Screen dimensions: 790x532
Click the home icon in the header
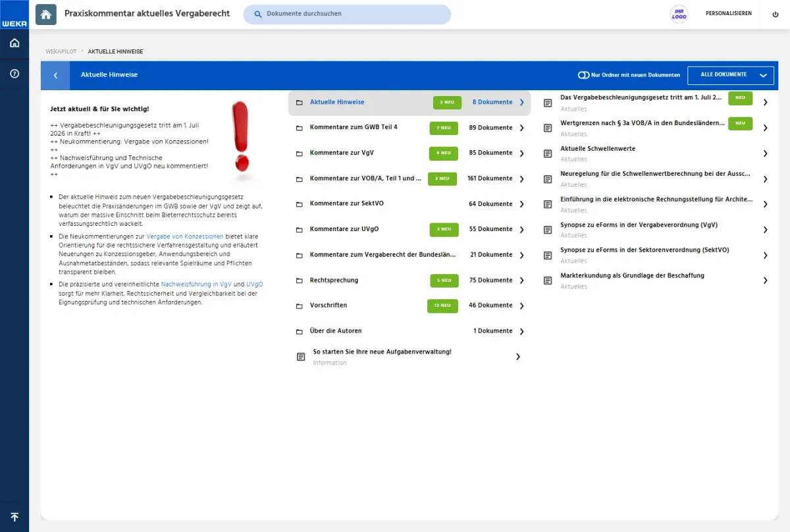pos(46,14)
